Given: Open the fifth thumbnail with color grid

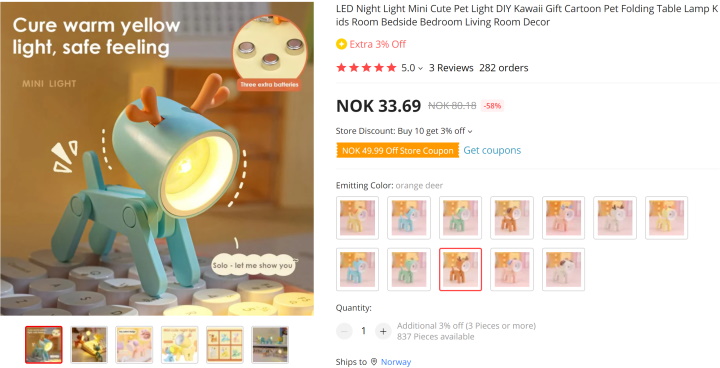Looking at the screenshot, I should click(225, 345).
